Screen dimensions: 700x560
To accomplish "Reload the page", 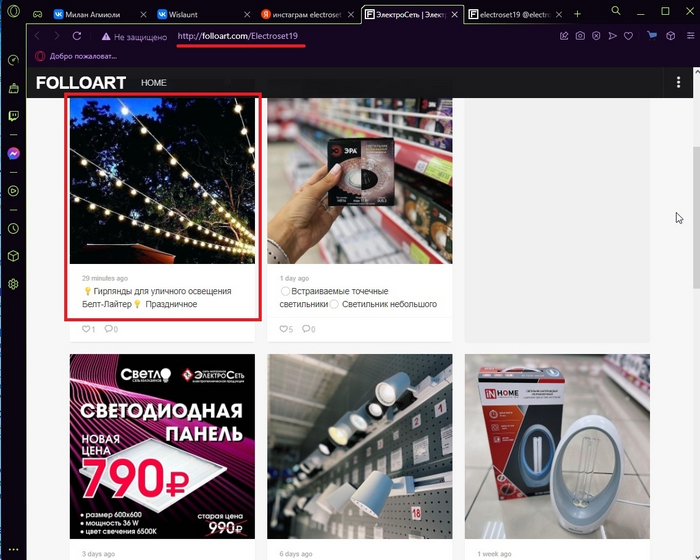I will click(x=77, y=36).
